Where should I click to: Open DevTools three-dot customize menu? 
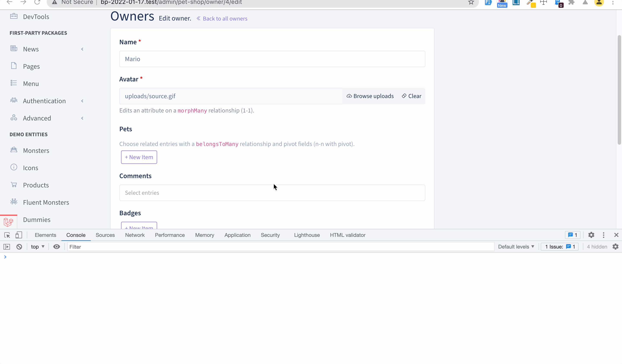pyautogui.click(x=604, y=235)
